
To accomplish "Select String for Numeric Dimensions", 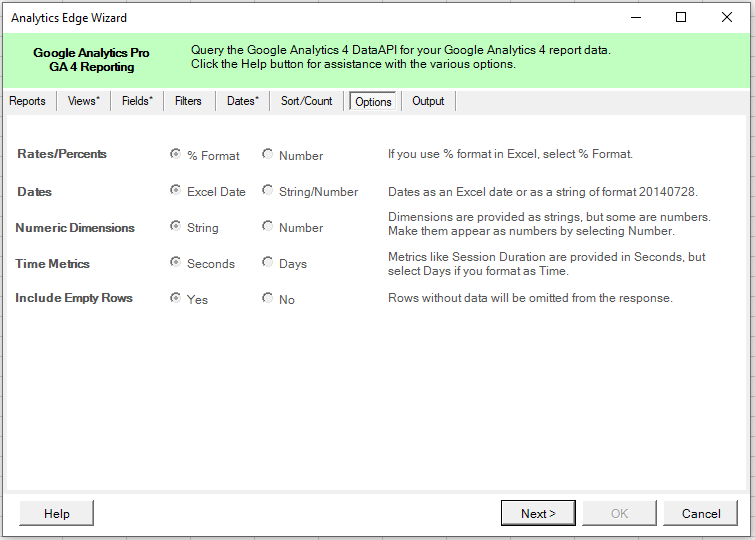I will (175, 226).
